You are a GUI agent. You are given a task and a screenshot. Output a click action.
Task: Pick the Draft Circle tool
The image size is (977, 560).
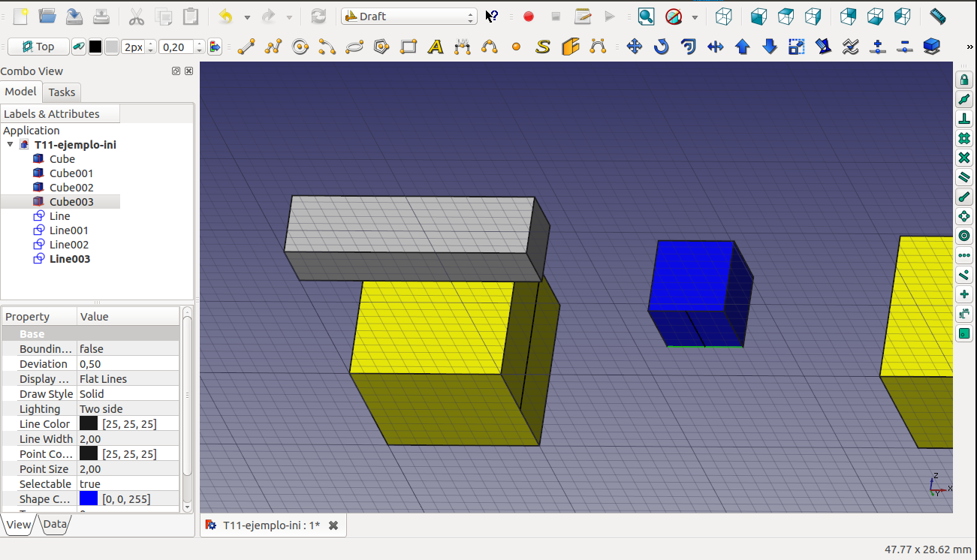[300, 47]
